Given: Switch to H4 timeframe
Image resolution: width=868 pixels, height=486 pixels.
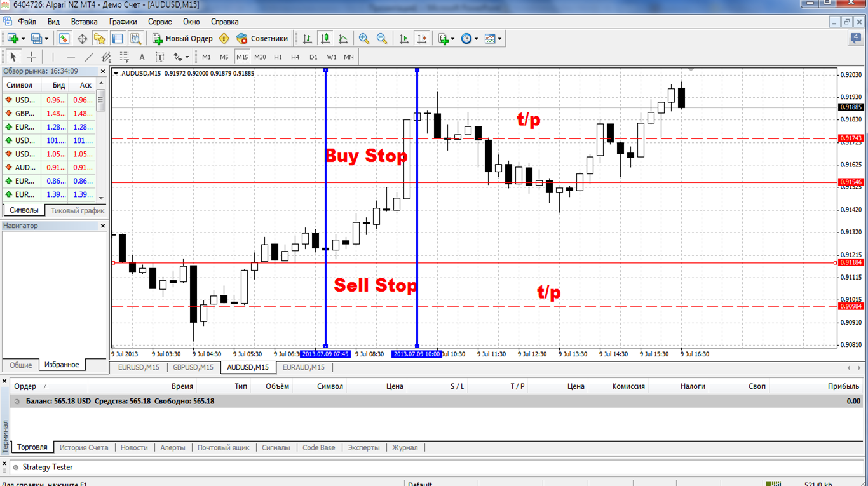Looking at the screenshot, I should click(x=295, y=57).
